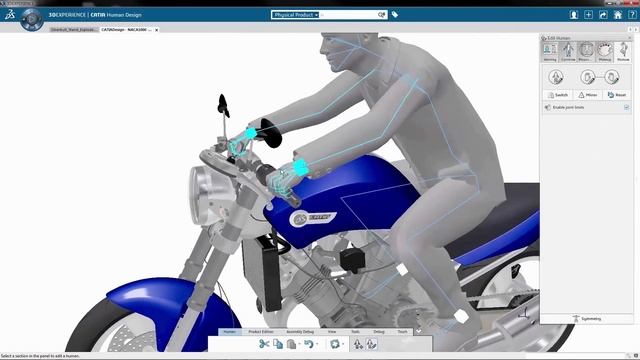The width and height of the screenshot is (640, 360).
Task: Open the help question mark icon
Action: pos(632,15)
